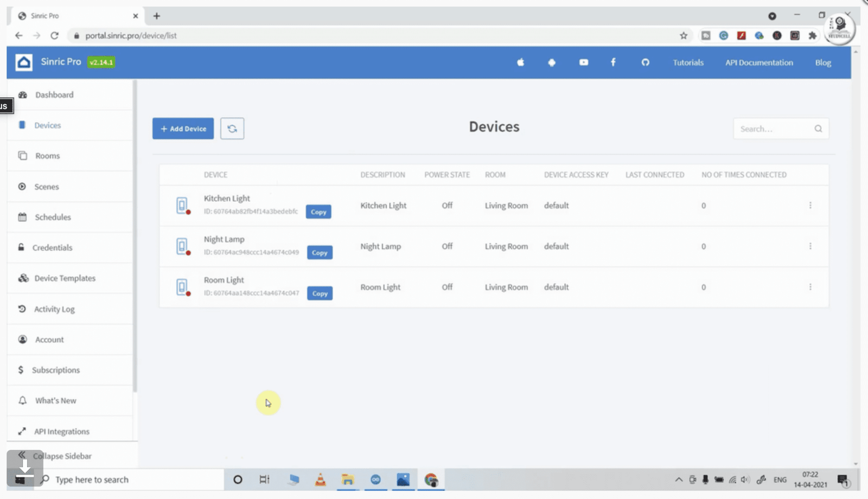Open Schedules in the sidebar
The width and height of the screenshot is (868, 499).
[x=69, y=217]
